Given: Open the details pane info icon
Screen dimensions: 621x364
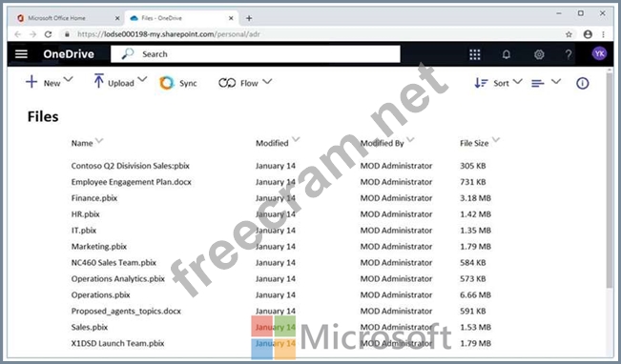Looking at the screenshot, I should coord(582,83).
